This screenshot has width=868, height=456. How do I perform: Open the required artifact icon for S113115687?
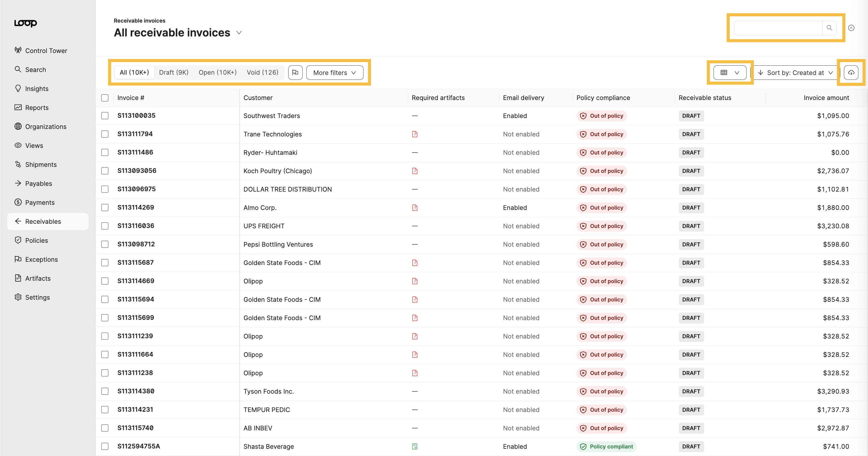(415, 263)
